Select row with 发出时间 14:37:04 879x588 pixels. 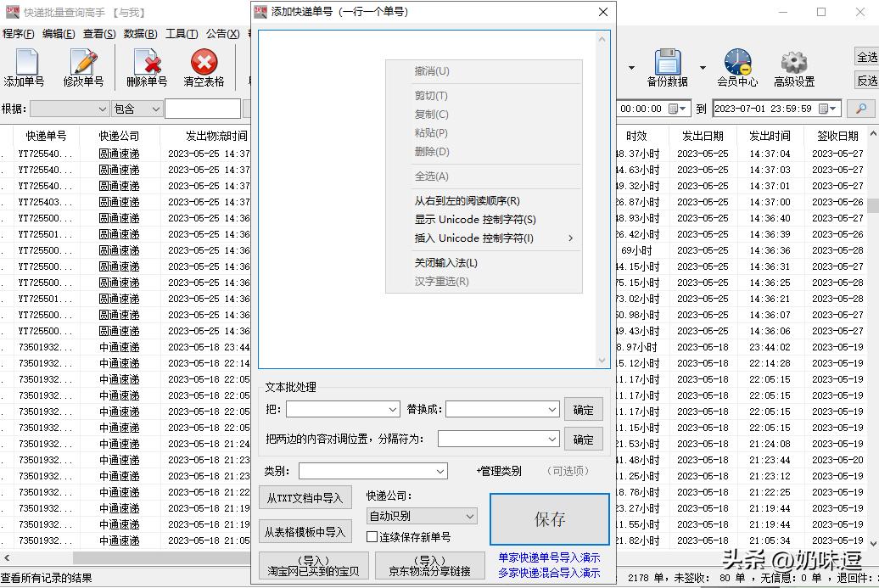click(x=770, y=154)
